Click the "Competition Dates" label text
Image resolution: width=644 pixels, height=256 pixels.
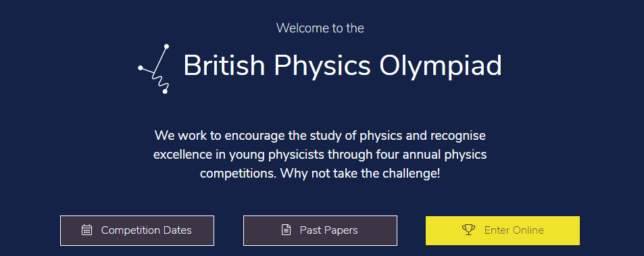point(146,230)
